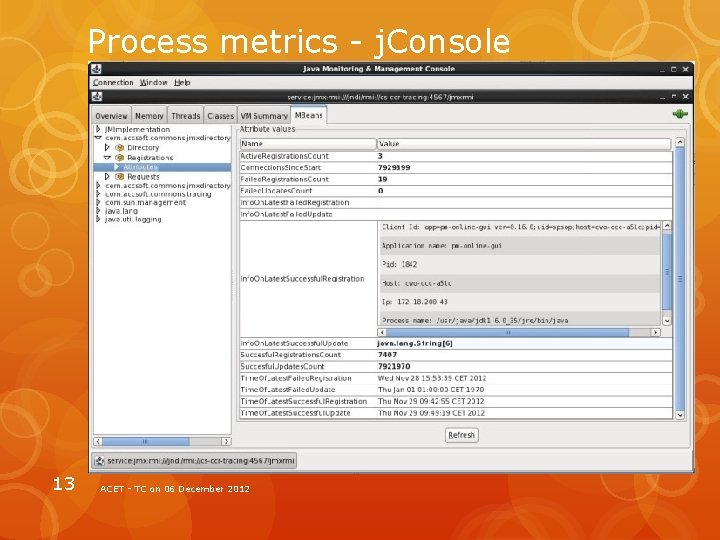
Task: Click the registration info horizontal scroll right arrow
Action: [656, 332]
